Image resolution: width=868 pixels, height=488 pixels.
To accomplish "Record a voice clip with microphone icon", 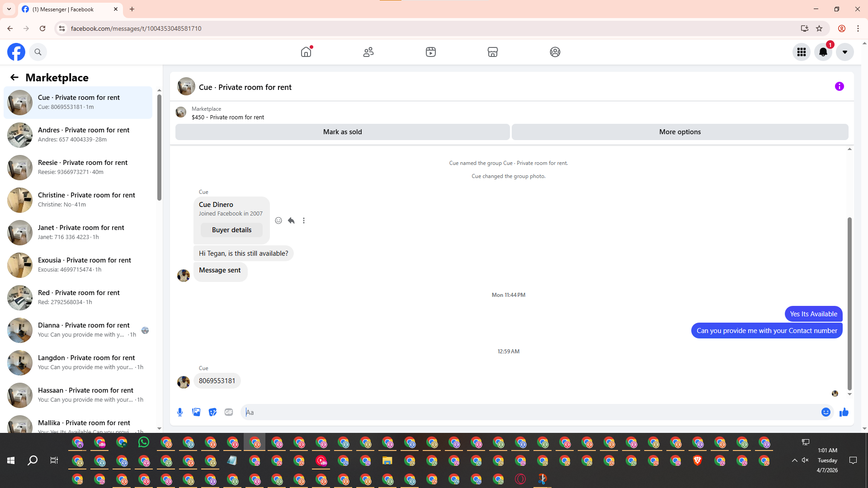I will 180,412.
